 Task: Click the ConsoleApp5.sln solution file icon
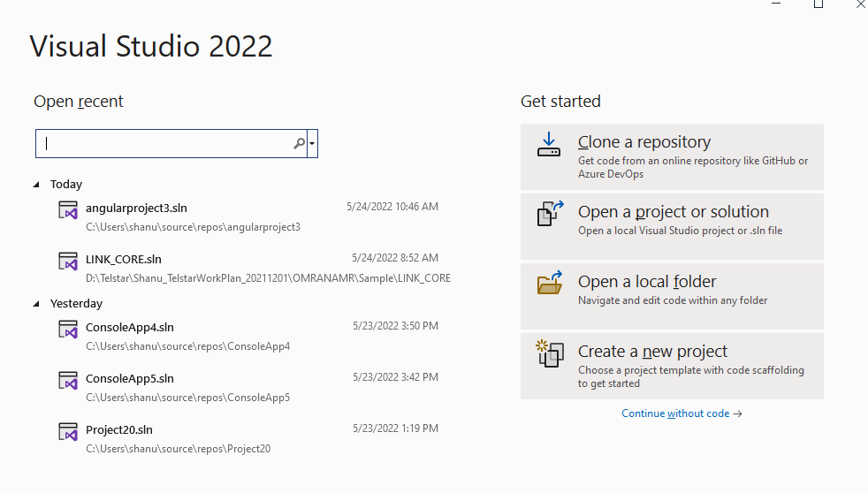[x=68, y=381]
